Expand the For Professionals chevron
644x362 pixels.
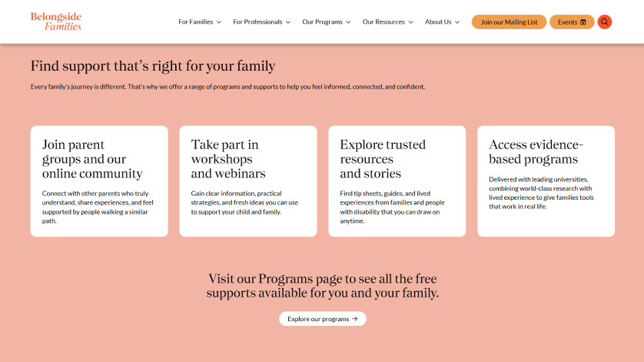pyautogui.click(x=288, y=22)
